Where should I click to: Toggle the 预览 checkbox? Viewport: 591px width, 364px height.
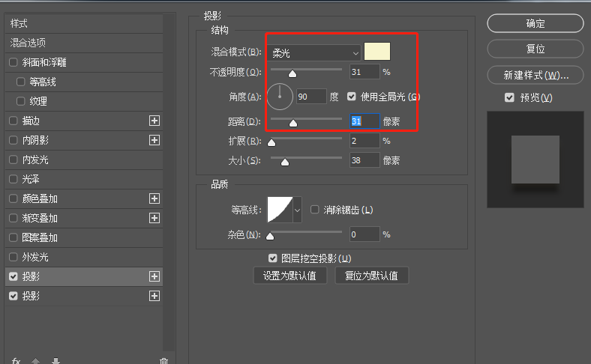click(509, 98)
